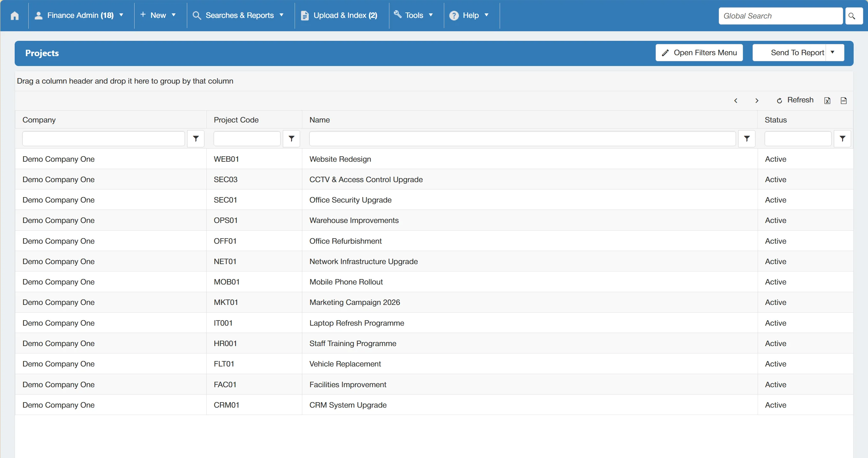Open the Name column filter funnel
Image resolution: width=868 pixels, height=458 pixels.
(x=747, y=138)
